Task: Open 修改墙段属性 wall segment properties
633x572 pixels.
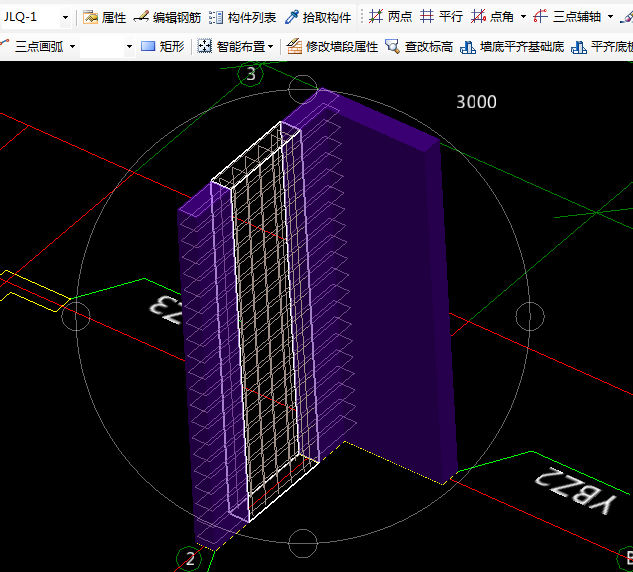Action: (x=342, y=47)
